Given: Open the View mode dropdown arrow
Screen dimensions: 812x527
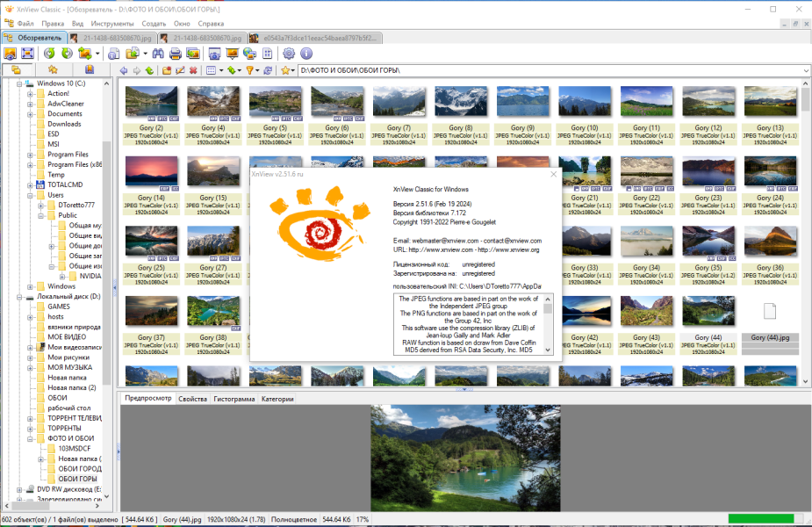Looking at the screenshot, I should tap(221, 70).
